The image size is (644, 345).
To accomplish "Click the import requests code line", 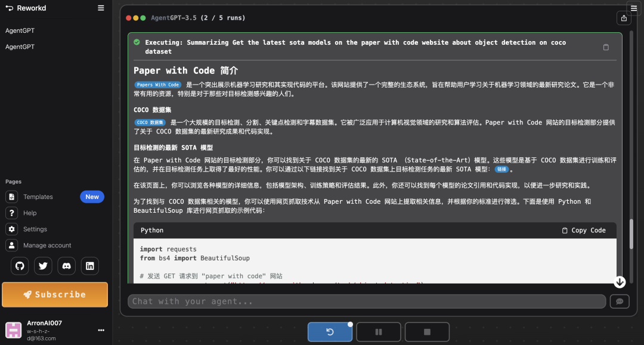I will 168,250.
